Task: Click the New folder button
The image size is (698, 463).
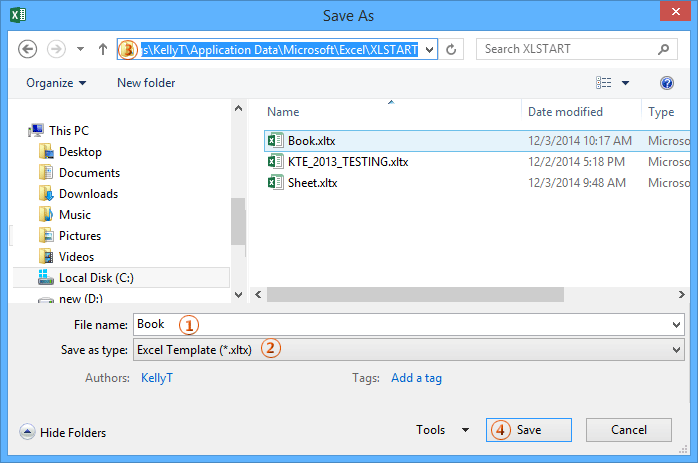Action: (146, 83)
